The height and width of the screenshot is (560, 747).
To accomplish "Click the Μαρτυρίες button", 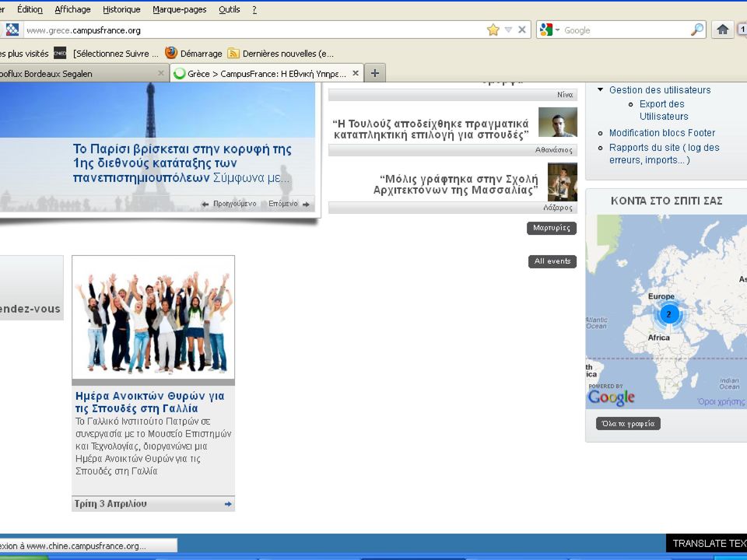I will 552,228.
